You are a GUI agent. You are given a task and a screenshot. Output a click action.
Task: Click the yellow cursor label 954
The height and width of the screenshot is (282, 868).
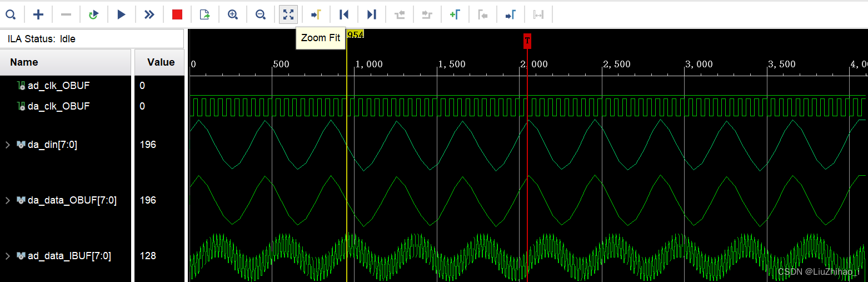click(x=355, y=34)
